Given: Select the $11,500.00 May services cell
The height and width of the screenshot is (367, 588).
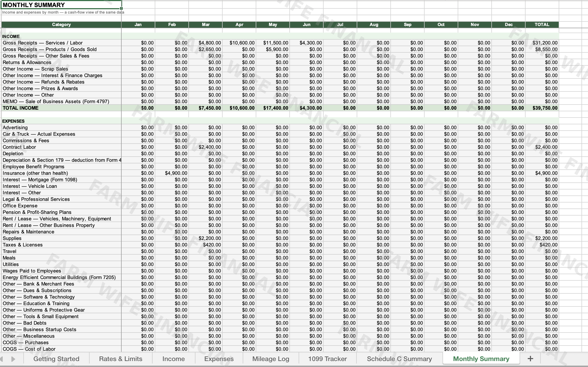Looking at the screenshot, I should tap(273, 43).
